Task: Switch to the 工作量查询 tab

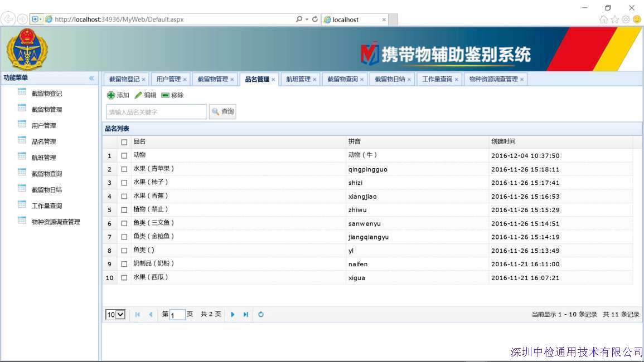Action: [437, 79]
